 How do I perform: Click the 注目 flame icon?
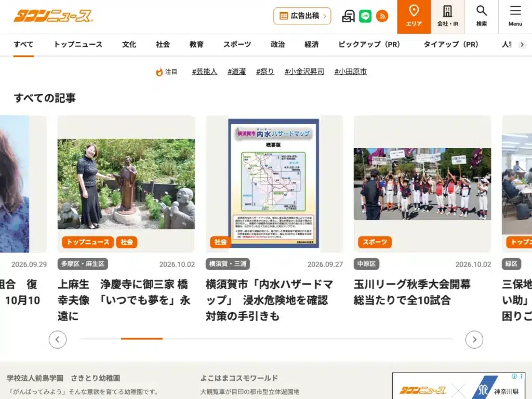coord(159,72)
